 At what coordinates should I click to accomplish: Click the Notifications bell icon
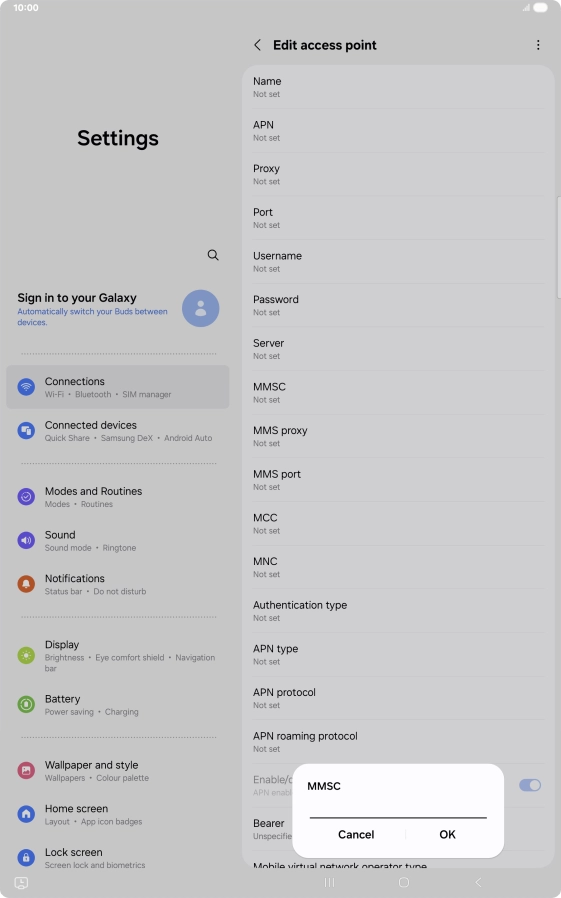pyautogui.click(x=26, y=584)
